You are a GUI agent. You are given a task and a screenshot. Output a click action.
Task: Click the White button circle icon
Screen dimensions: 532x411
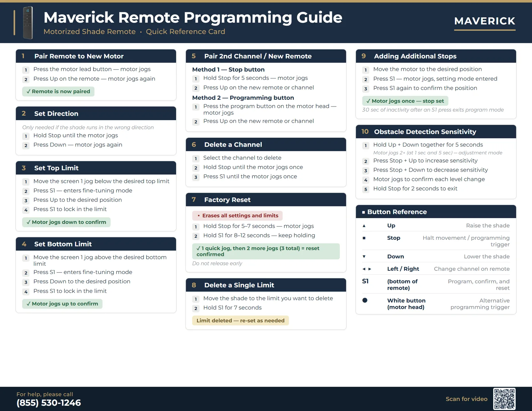click(365, 300)
